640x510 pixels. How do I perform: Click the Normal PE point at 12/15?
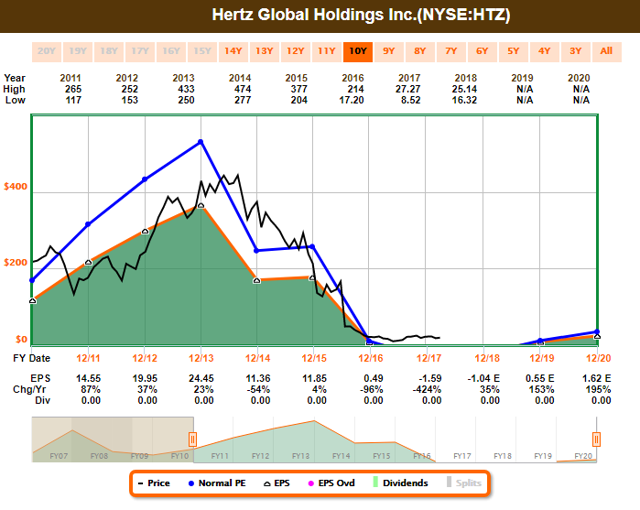pos(313,246)
